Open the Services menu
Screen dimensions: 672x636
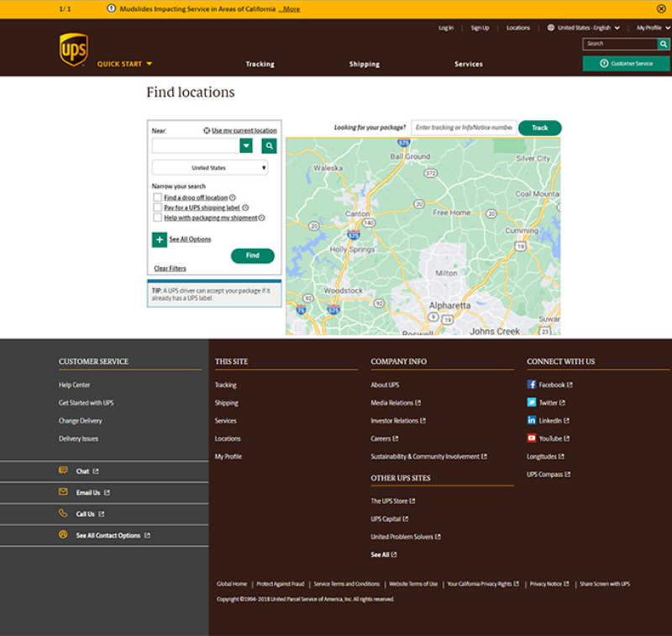click(469, 65)
